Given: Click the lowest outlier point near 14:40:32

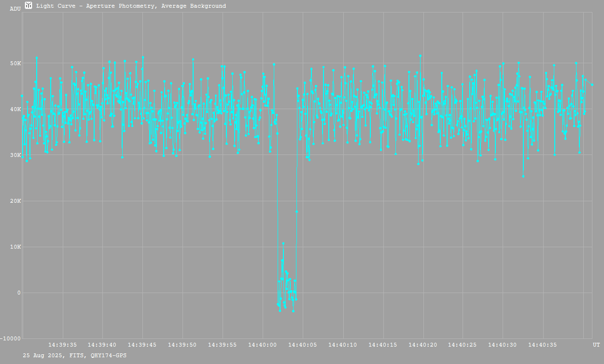Looking at the screenshot, I should [x=523, y=176].
